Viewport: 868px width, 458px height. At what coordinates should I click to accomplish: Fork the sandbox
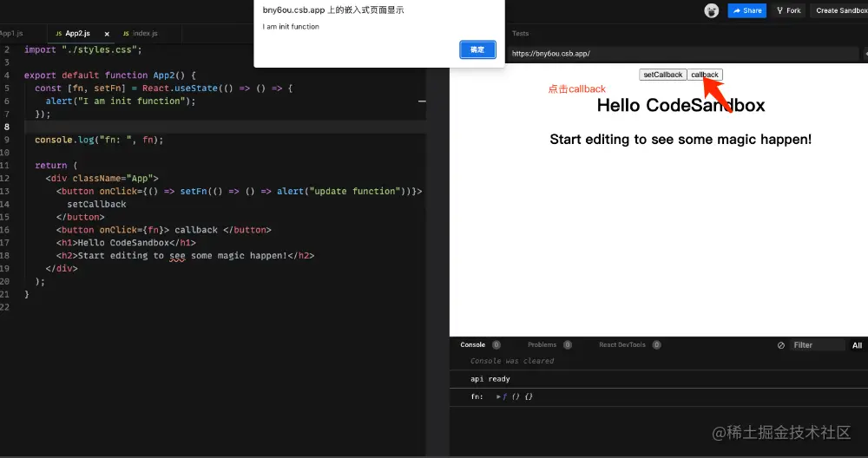coord(788,10)
